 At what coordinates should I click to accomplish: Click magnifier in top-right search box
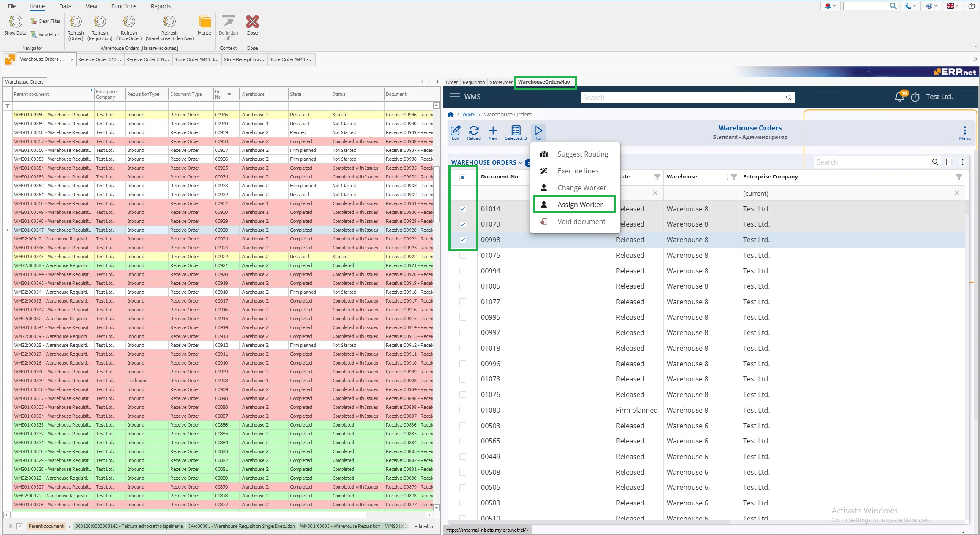click(893, 6)
